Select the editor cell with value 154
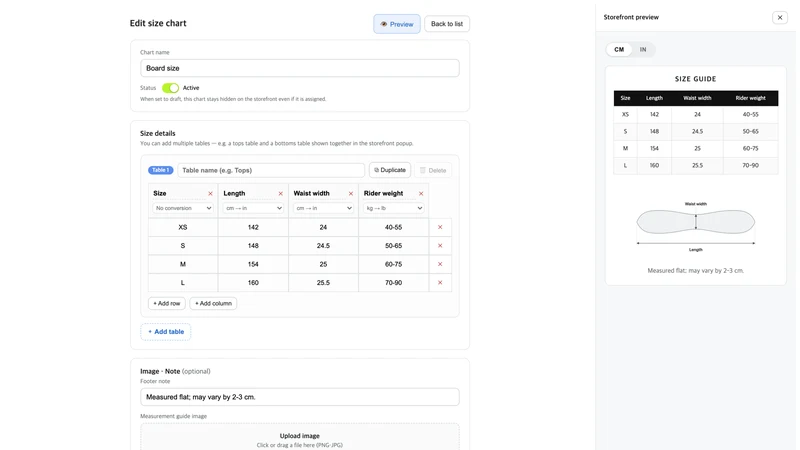The image size is (800, 450). [x=253, y=264]
